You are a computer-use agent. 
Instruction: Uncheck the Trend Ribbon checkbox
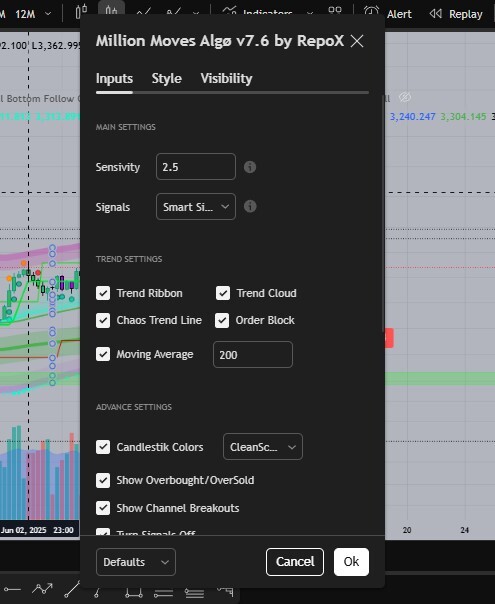(x=103, y=293)
